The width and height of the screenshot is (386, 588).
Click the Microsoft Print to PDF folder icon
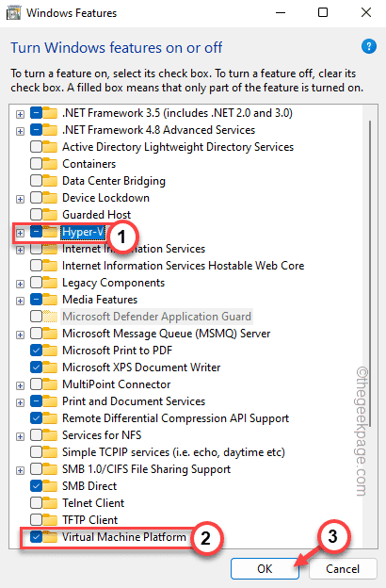tap(50, 351)
